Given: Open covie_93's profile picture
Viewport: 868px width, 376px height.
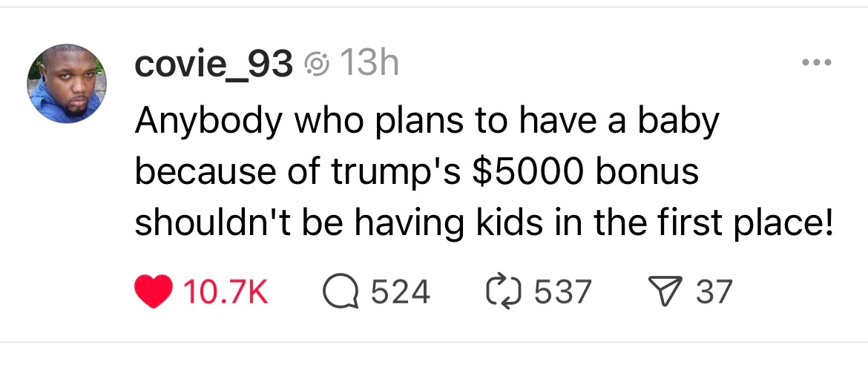Looking at the screenshot, I should coord(67,83).
